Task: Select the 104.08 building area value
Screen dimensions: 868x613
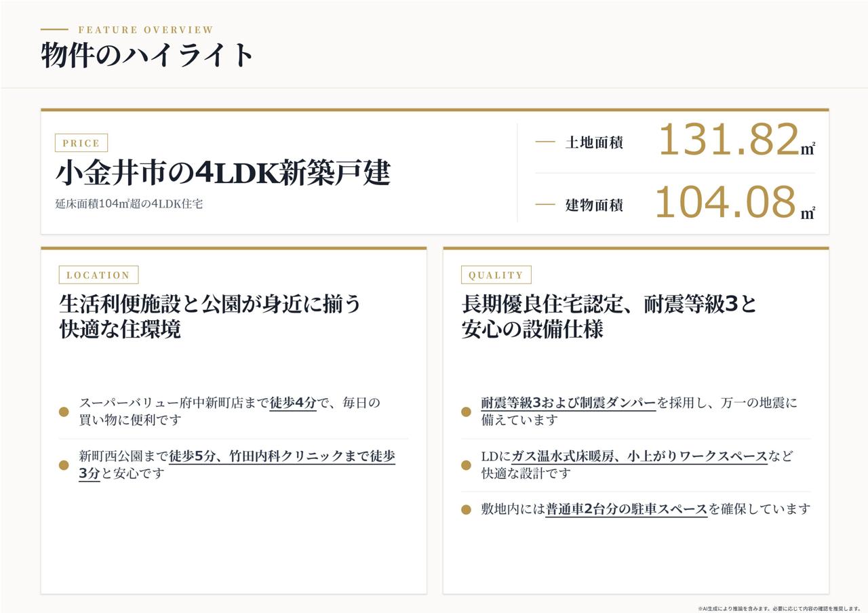Action: [x=725, y=202]
